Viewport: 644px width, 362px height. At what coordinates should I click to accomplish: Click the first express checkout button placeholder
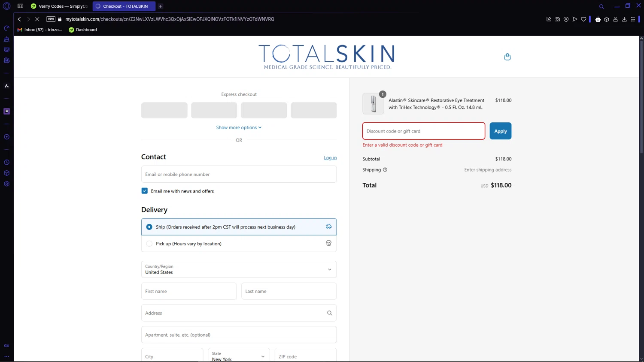(x=164, y=110)
